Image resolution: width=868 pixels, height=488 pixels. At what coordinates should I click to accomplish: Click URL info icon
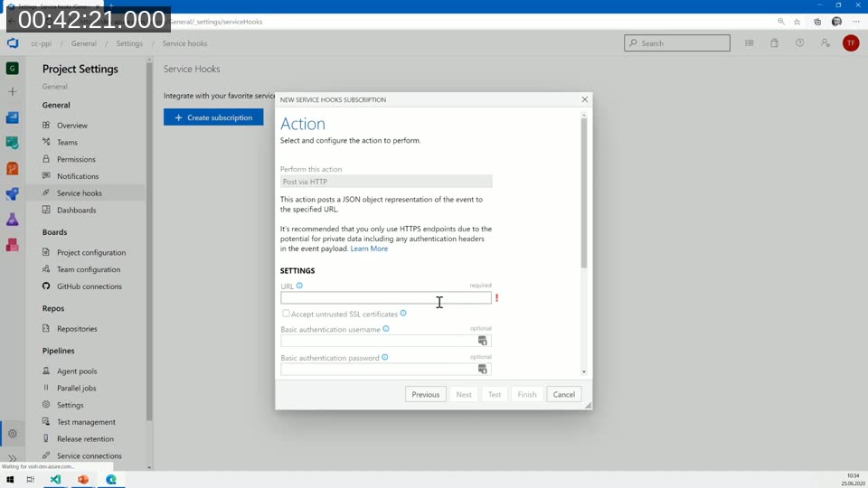point(299,286)
